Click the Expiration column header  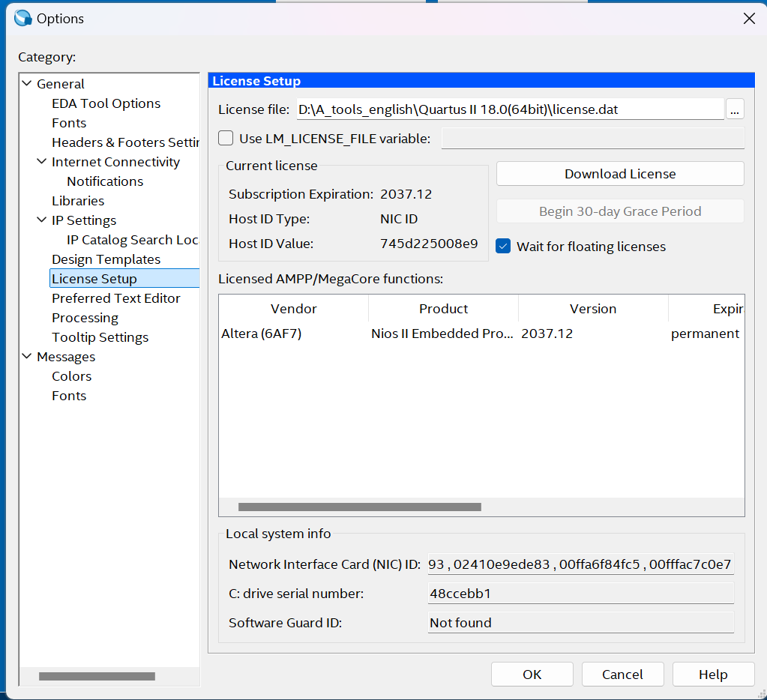pos(706,309)
